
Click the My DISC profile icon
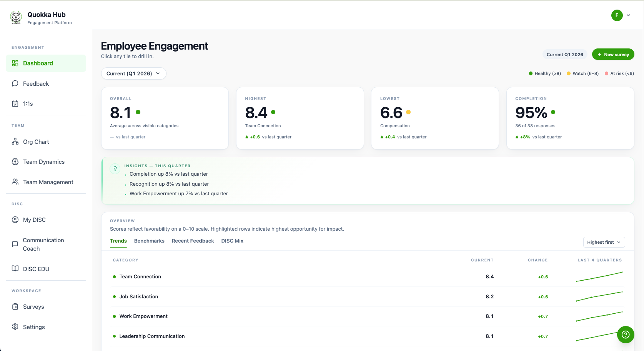pos(15,220)
